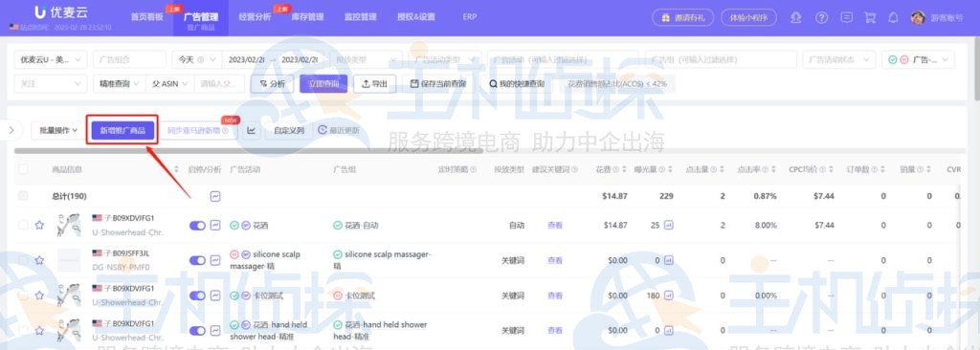Tick checkbox for B09JSFF3JL row
This screenshot has width=980, height=350.
(23, 260)
